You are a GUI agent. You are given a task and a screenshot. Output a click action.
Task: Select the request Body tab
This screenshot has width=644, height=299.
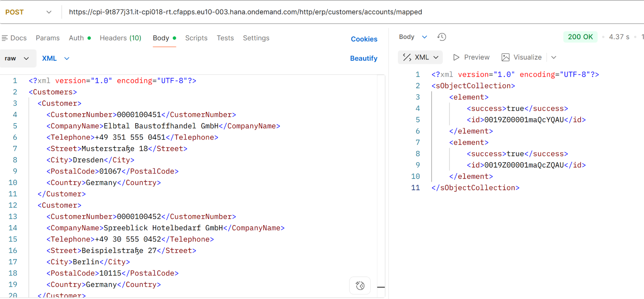164,38
